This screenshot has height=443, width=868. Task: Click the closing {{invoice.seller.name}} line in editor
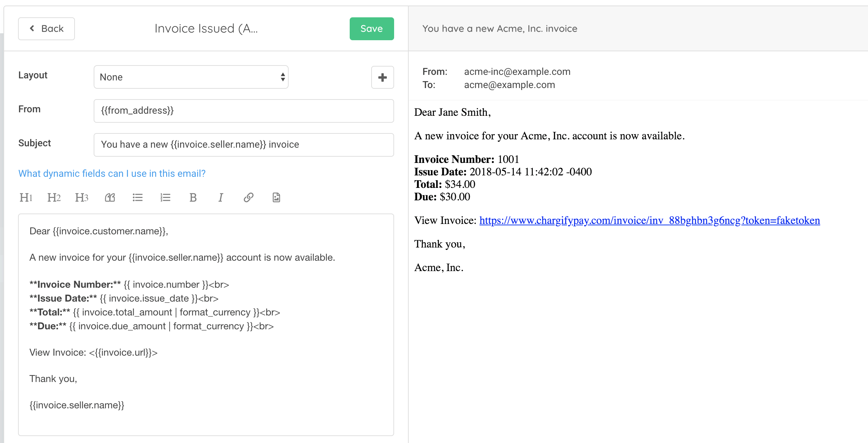[77, 405]
